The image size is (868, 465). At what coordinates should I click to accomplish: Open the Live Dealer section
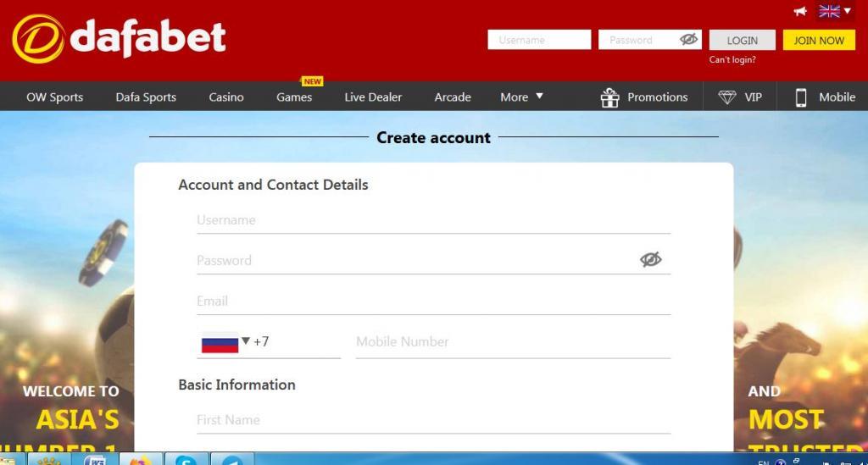coord(373,97)
